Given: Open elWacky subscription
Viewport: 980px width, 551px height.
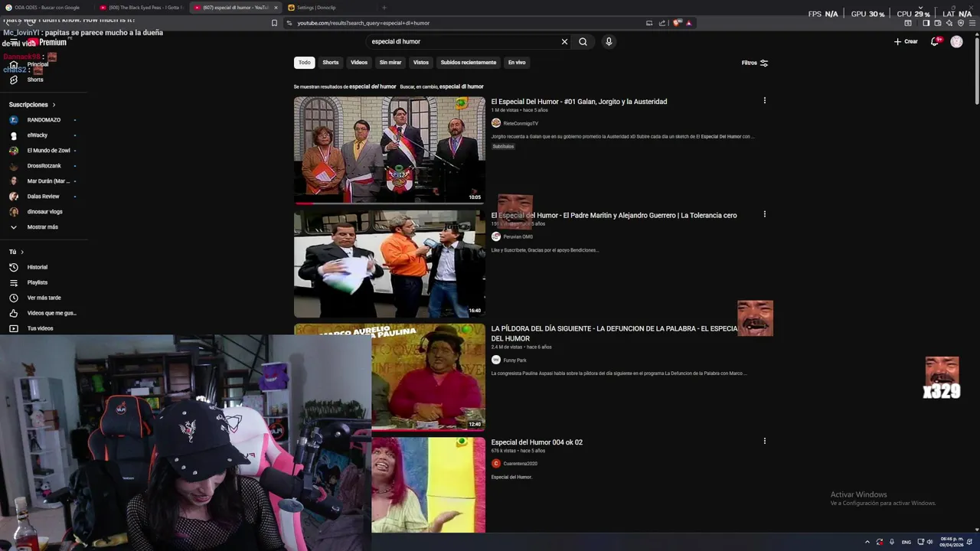Looking at the screenshot, I should (x=38, y=135).
